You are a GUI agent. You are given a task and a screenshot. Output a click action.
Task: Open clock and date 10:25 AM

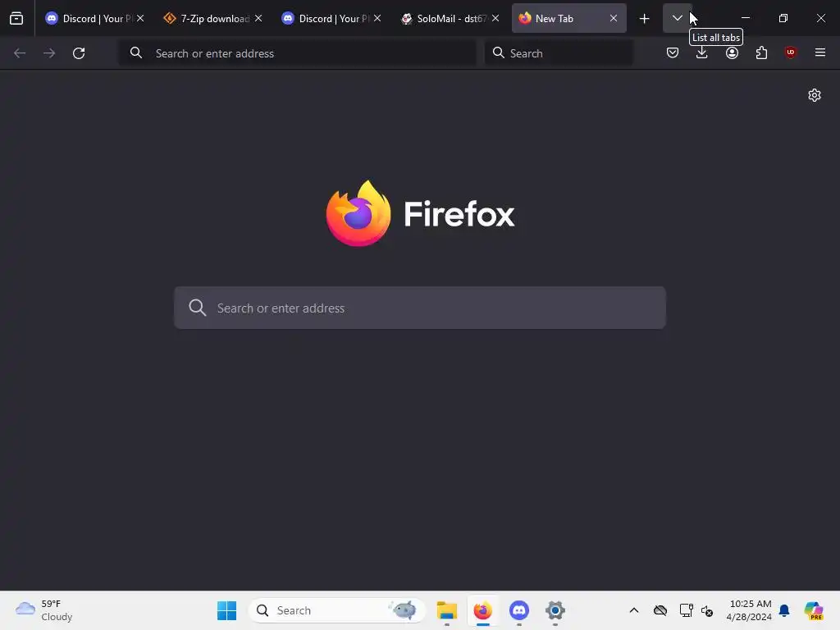point(749,610)
